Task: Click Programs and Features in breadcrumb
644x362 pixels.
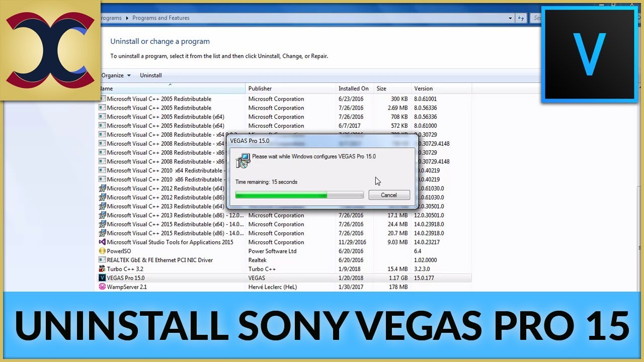Action: tap(161, 18)
